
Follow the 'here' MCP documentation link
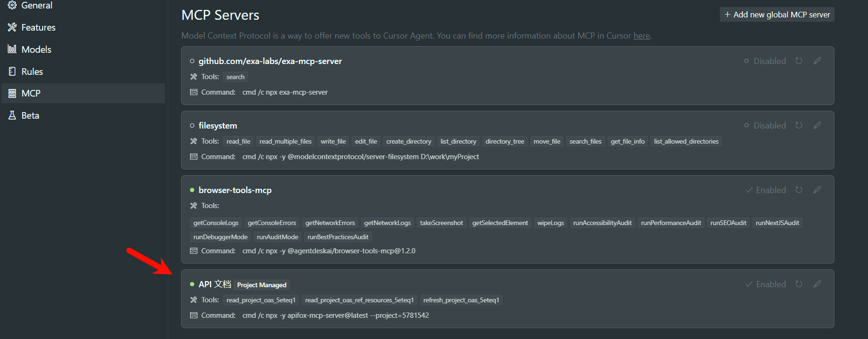coord(641,36)
